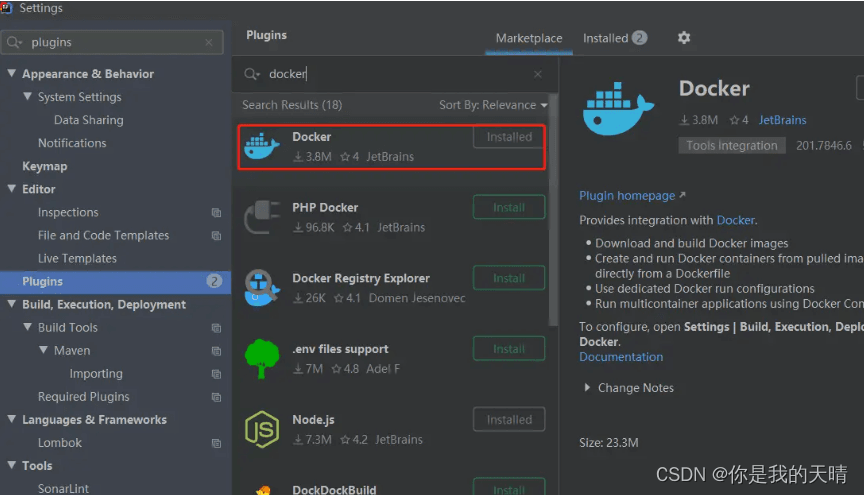Viewport: 864px width, 495px height.
Task: Clear the settings search field X
Action: click(x=209, y=42)
